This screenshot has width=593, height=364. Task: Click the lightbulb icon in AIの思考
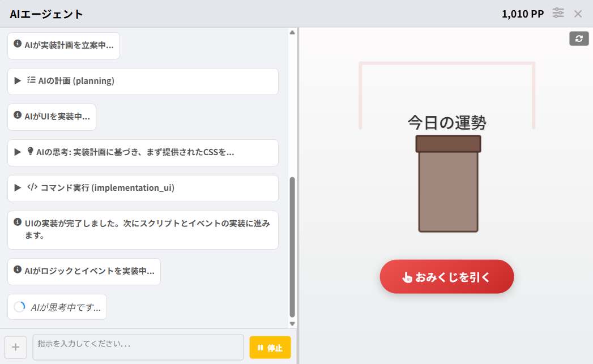(x=31, y=152)
